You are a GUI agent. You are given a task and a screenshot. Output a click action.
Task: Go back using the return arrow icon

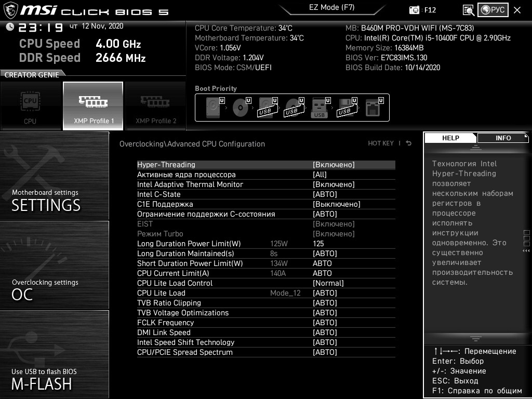pyautogui.click(x=409, y=143)
